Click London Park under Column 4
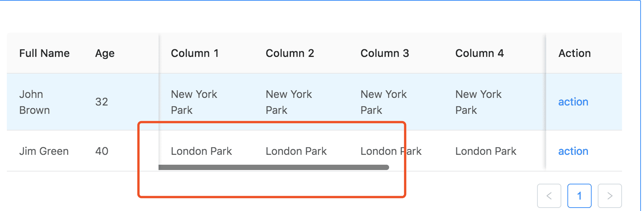Viewport: 644px width, 211px height. pos(486,151)
